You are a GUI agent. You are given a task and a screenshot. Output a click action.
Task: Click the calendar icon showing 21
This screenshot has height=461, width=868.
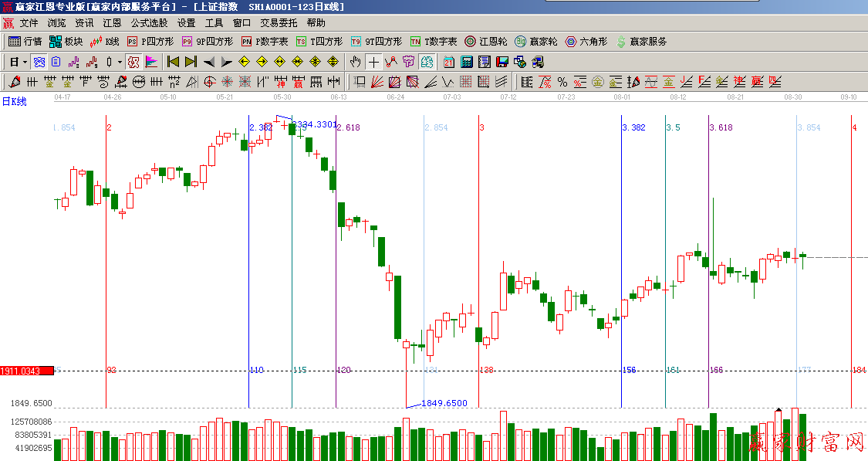tap(449, 62)
